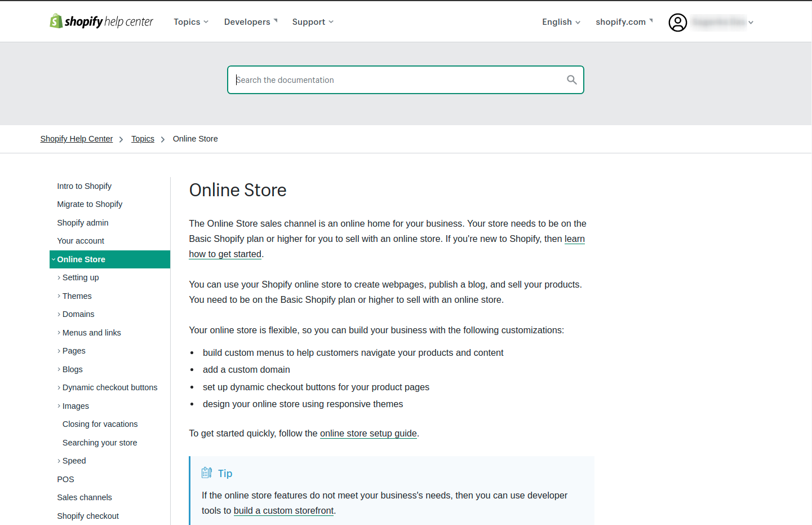
Task: Click the Shopify Help Center breadcrumb
Action: 77,139
